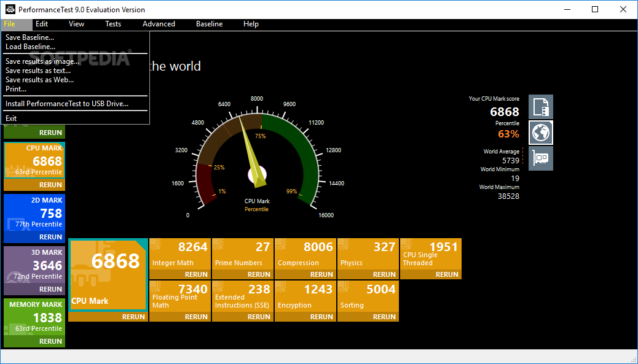Image resolution: width=638 pixels, height=364 pixels.
Task: Click the PerformanceTest app icon in title bar
Action: coord(10,9)
